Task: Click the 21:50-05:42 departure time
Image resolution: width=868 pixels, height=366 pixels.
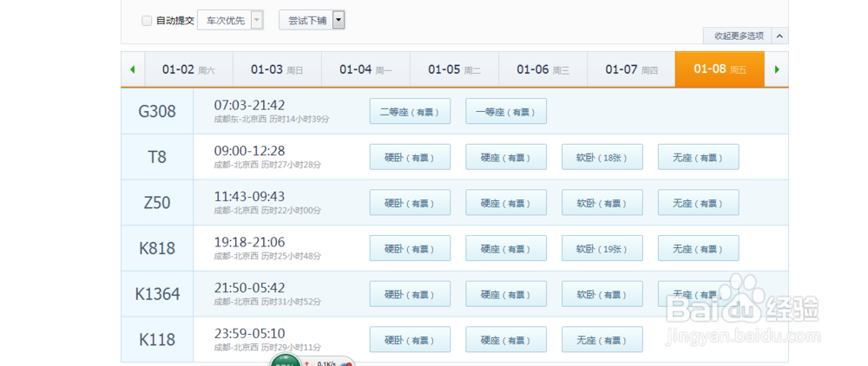Action: coord(250,288)
